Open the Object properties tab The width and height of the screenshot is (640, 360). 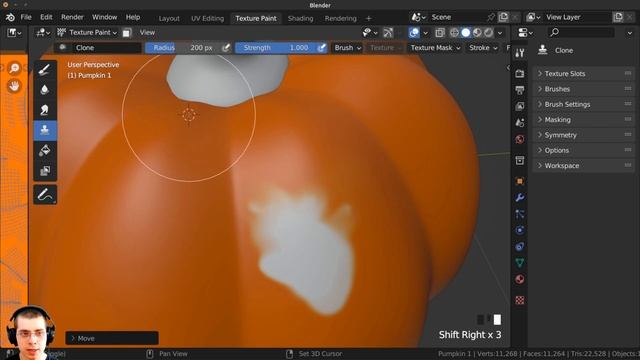(520, 181)
